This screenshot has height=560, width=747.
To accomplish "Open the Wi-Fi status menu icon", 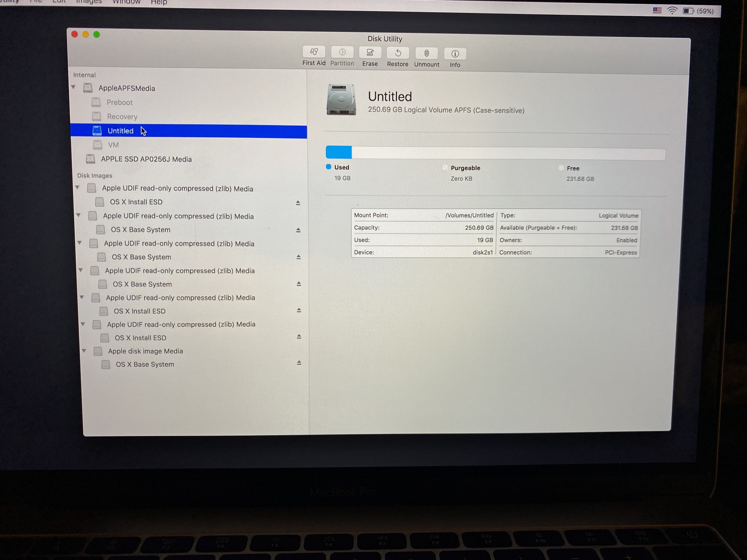I will pyautogui.click(x=672, y=11).
